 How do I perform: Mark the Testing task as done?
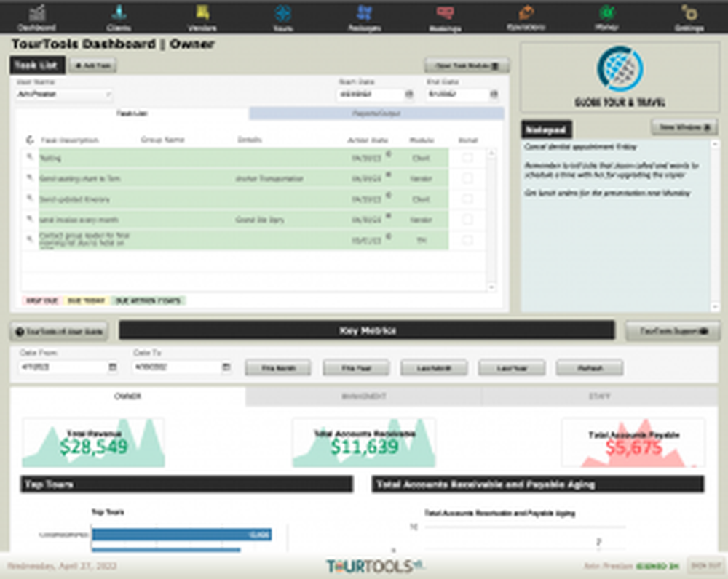468,158
